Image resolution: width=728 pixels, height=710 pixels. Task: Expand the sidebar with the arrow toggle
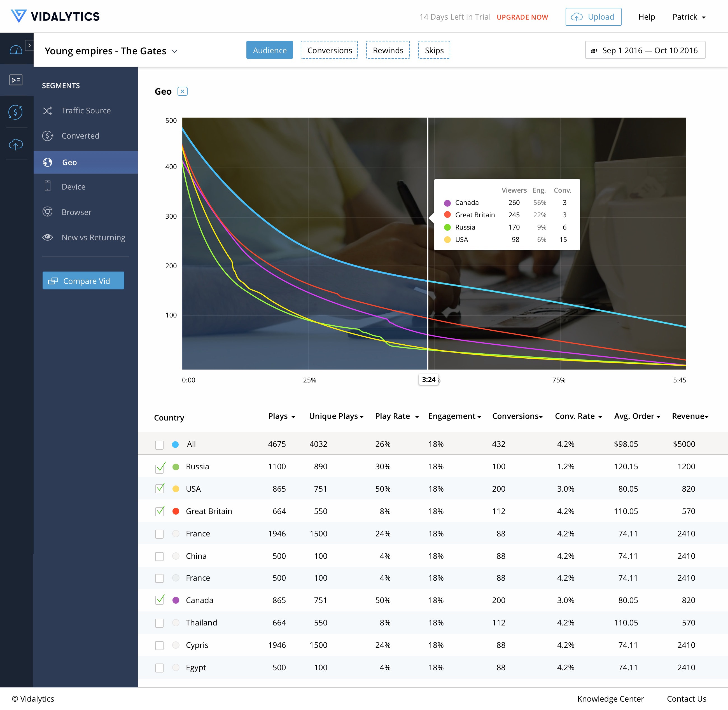pos(29,45)
